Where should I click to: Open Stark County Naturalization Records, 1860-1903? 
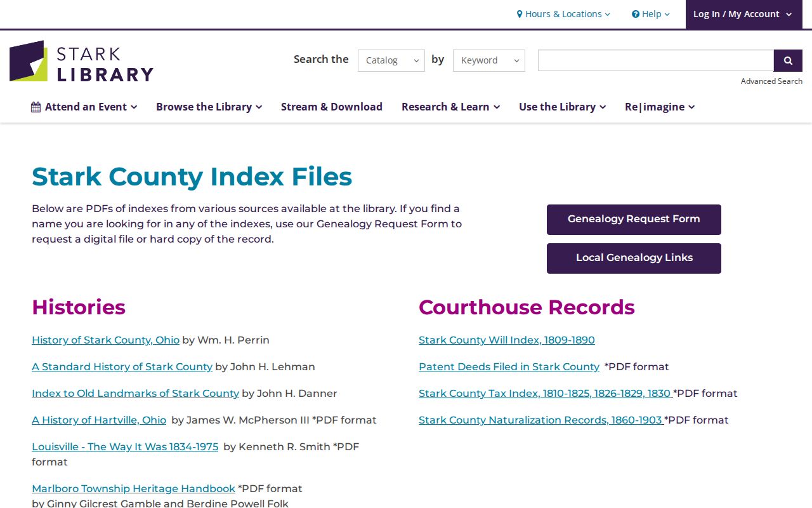tap(541, 420)
